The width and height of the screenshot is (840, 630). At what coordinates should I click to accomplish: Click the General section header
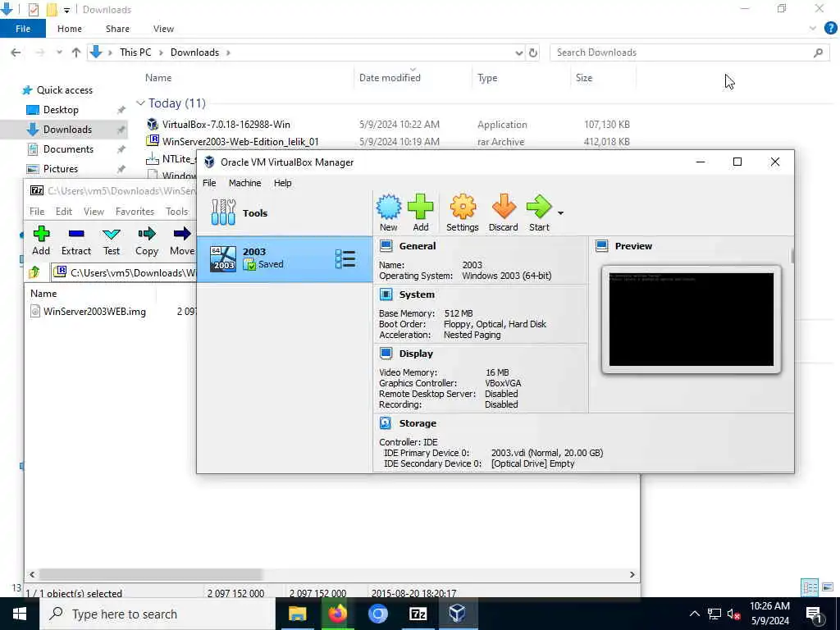pyautogui.click(x=417, y=246)
